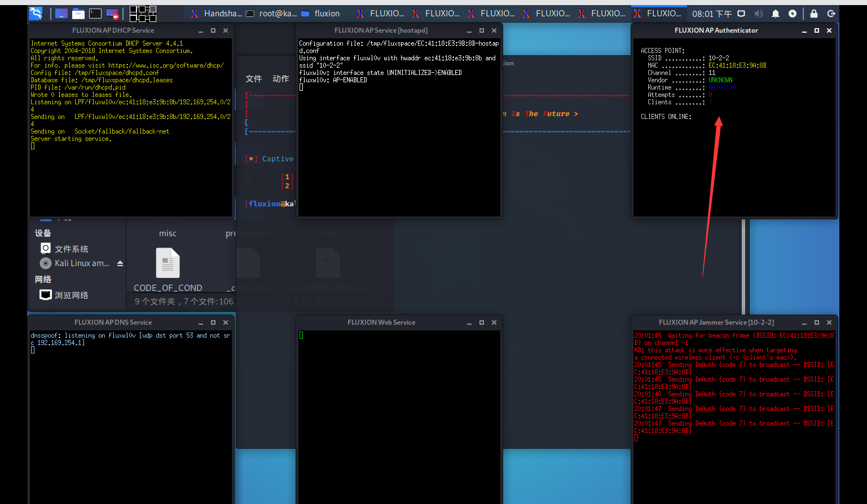Click the SSID 10-2-2 line in Authenticator
The height and width of the screenshot is (504, 867).
688,58
